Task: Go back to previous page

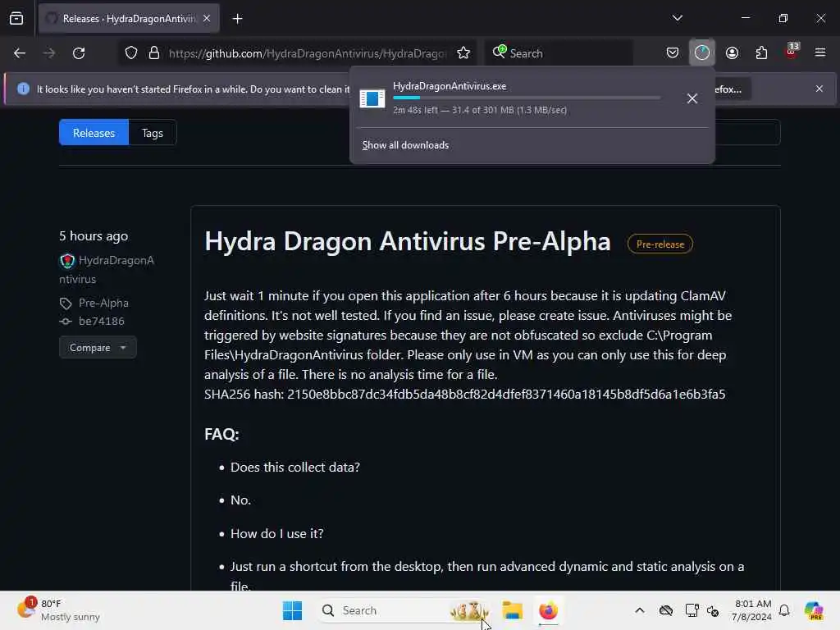Action: [x=20, y=53]
